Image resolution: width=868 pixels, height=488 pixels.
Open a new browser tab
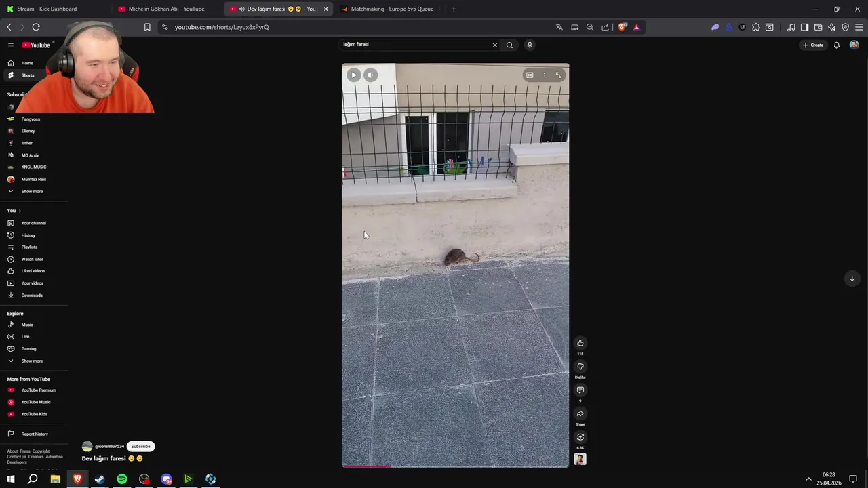coord(454,9)
